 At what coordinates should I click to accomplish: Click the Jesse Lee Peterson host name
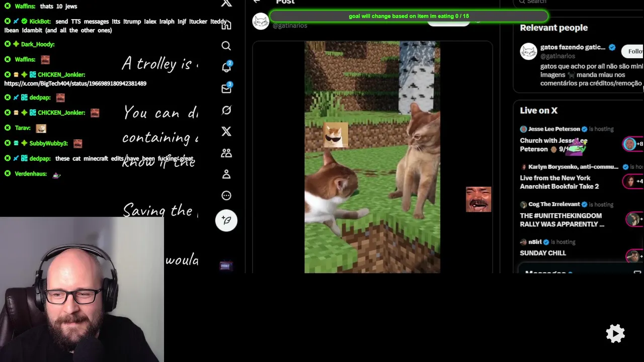[x=554, y=129]
